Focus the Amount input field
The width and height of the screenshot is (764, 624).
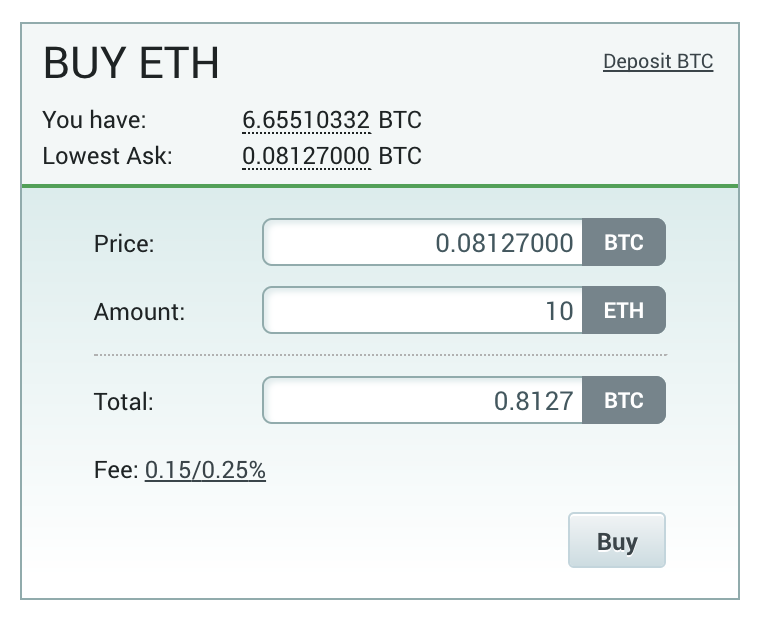[x=422, y=311]
